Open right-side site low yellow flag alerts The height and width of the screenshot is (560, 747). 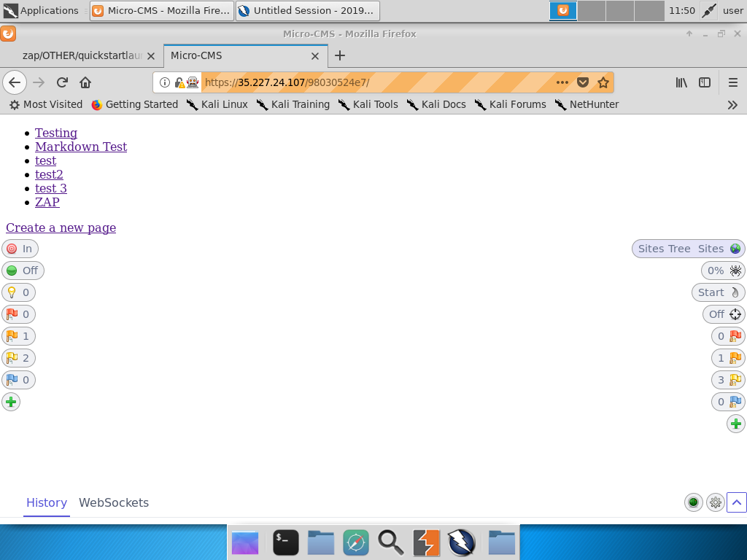pos(729,380)
